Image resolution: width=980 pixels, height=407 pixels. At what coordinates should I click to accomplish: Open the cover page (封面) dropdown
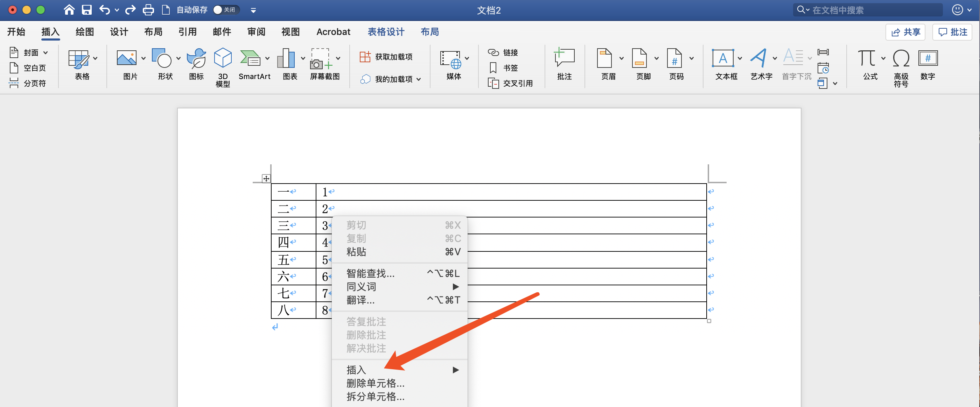45,53
